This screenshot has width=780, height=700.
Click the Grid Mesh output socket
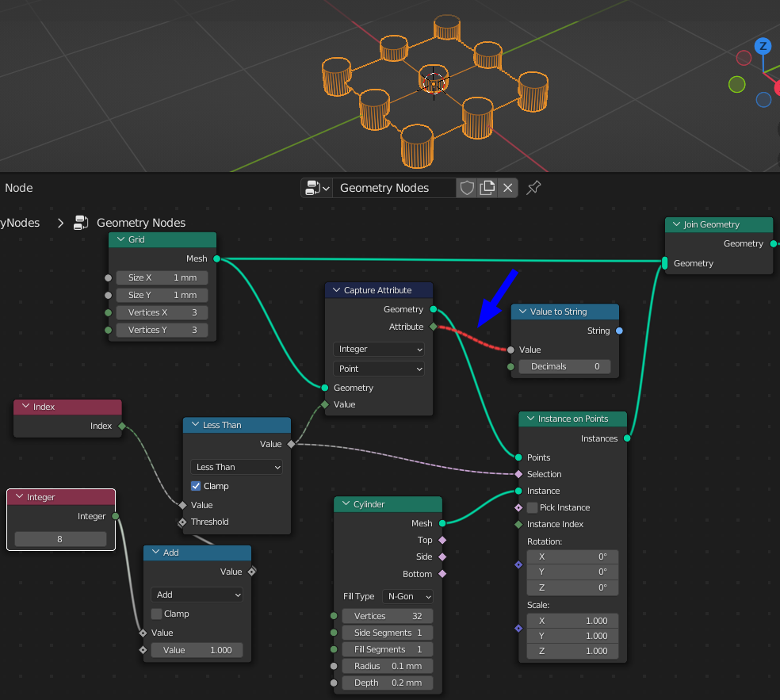(x=217, y=258)
